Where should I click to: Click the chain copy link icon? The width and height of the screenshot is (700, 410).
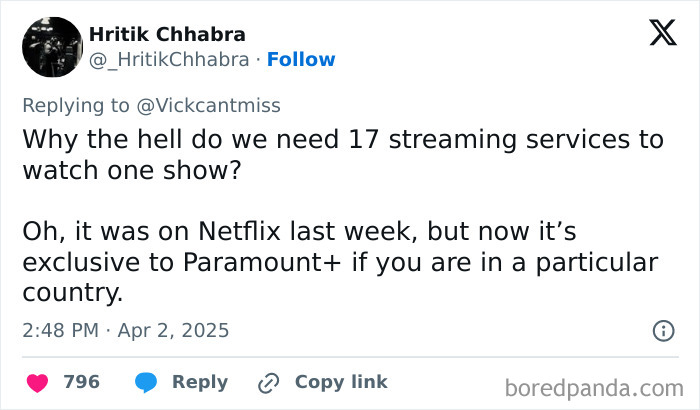[x=267, y=382]
